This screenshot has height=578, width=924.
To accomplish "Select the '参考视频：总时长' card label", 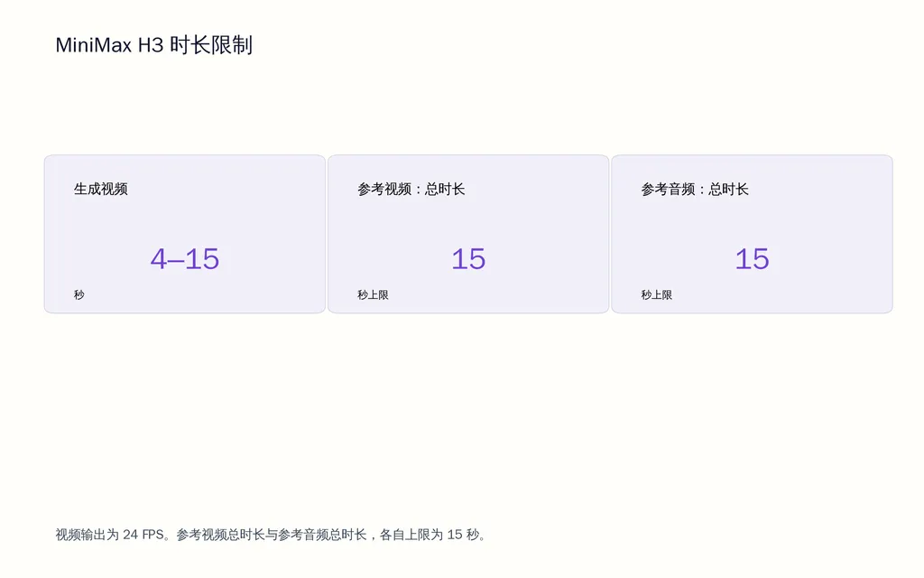I will click(411, 189).
